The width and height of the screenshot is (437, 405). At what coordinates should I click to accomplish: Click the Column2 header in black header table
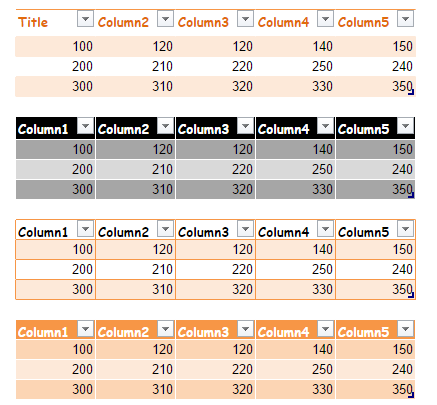123,129
